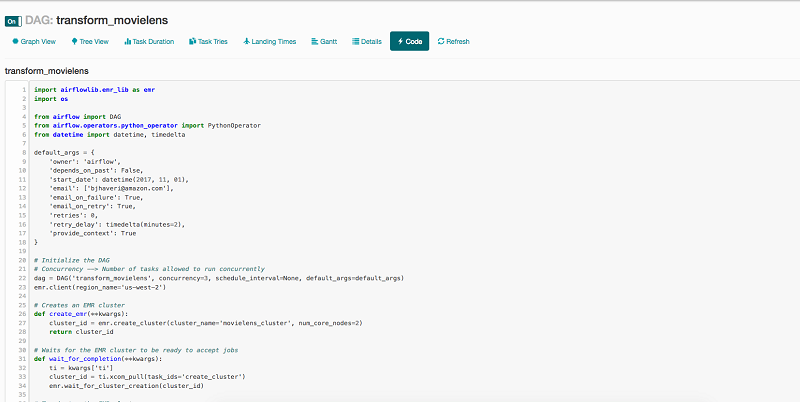This screenshot has width=800, height=402.
Task: Click the 'retries': 0 line
Action: click(x=73, y=216)
